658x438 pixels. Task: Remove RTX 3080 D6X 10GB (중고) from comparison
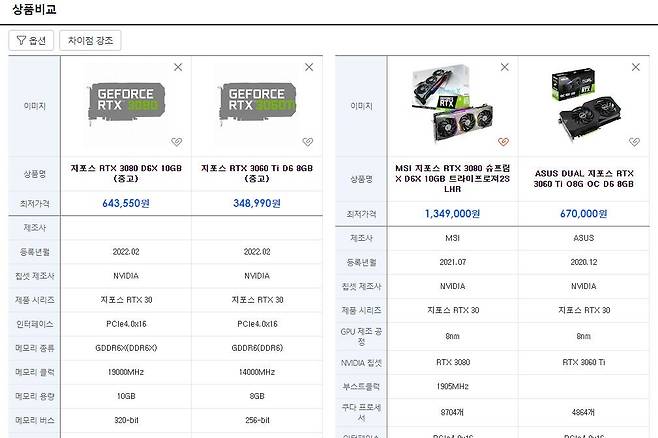click(x=178, y=67)
